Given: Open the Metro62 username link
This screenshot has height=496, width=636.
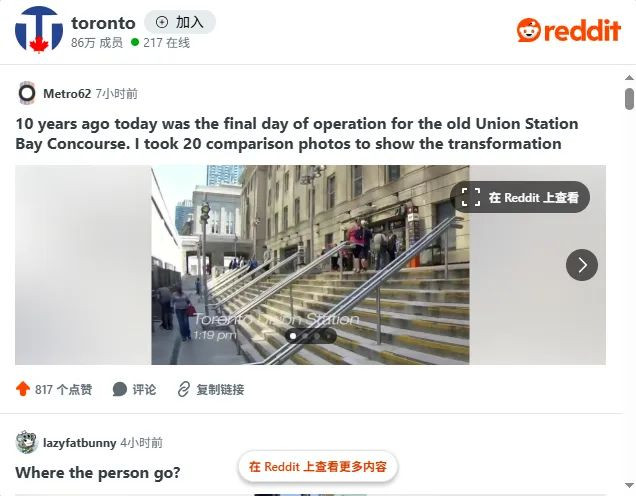Looking at the screenshot, I should (x=67, y=94).
